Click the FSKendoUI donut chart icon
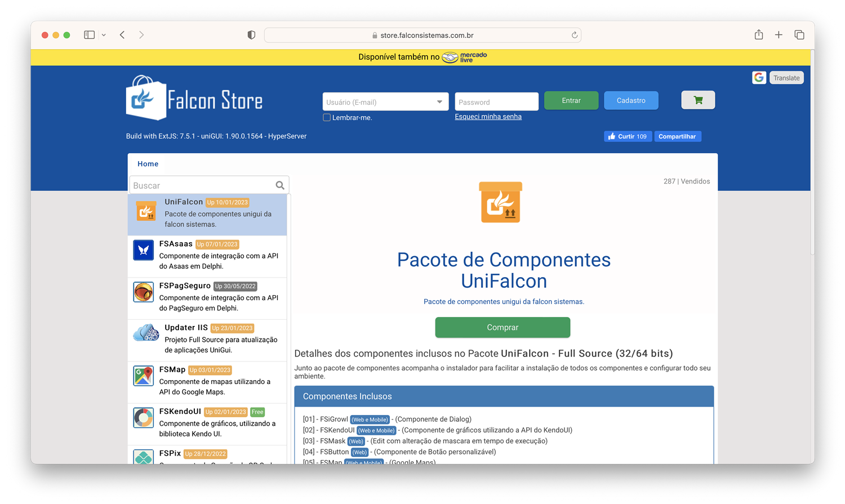 [x=143, y=418]
